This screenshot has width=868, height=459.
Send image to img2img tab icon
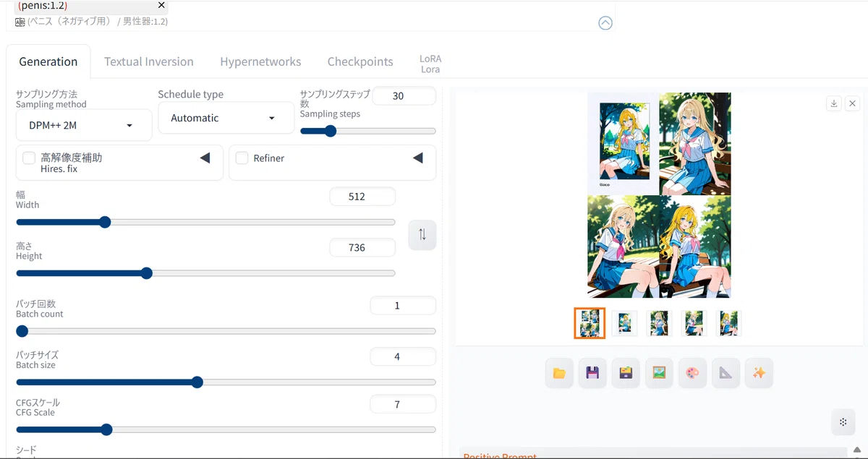(659, 373)
